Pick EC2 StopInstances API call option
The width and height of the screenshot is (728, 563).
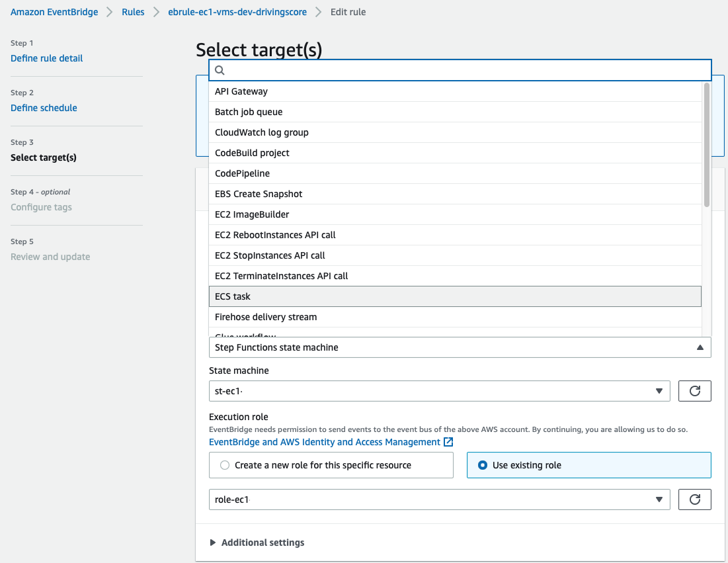coord(454,255)
